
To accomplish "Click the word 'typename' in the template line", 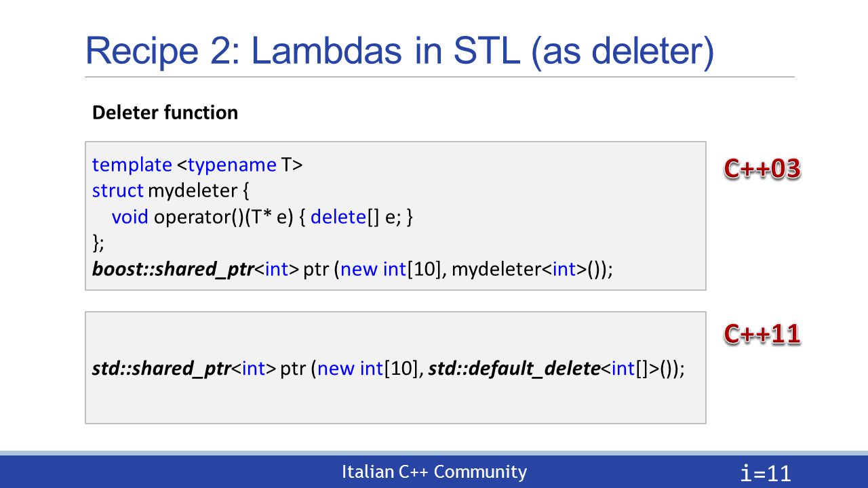I will pos(233,165).
